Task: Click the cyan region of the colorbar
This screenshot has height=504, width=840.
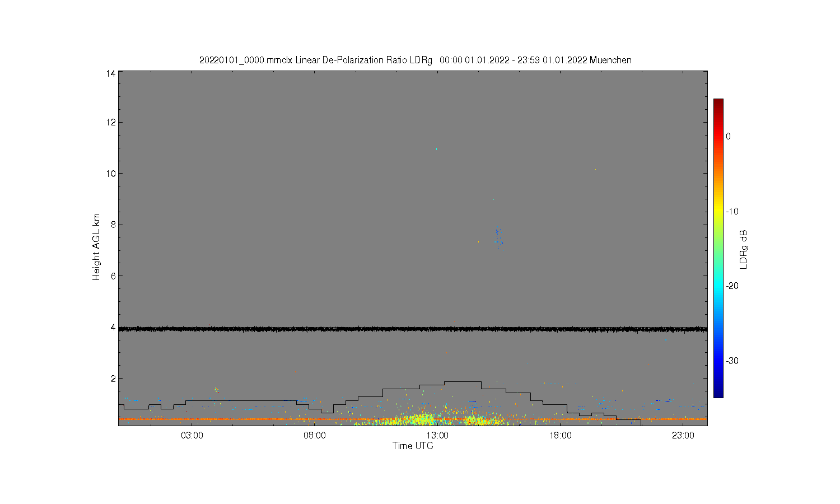Action: tap(718, 286)
